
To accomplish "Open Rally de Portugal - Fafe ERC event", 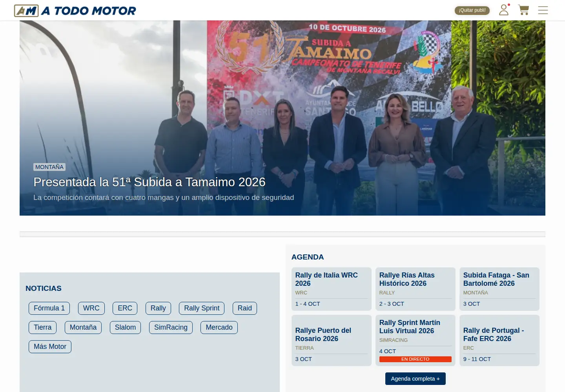I will tap(499, 340).
